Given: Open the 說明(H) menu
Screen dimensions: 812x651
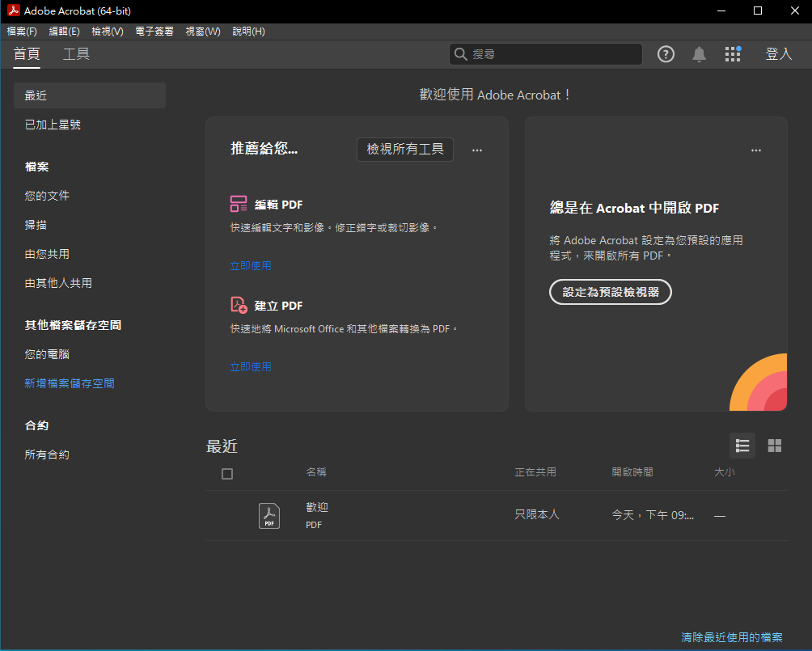Looking at the screenshot, I should point(248,32).
